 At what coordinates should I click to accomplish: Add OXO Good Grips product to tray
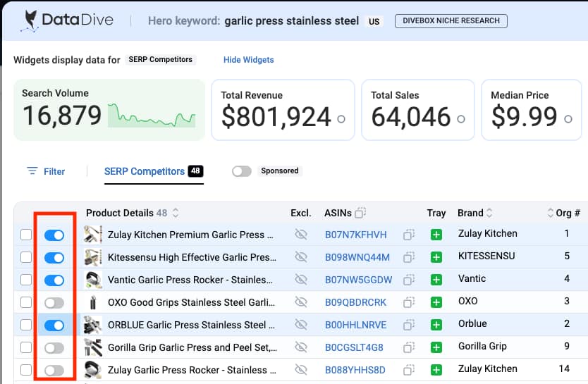[x=436, y=302]
